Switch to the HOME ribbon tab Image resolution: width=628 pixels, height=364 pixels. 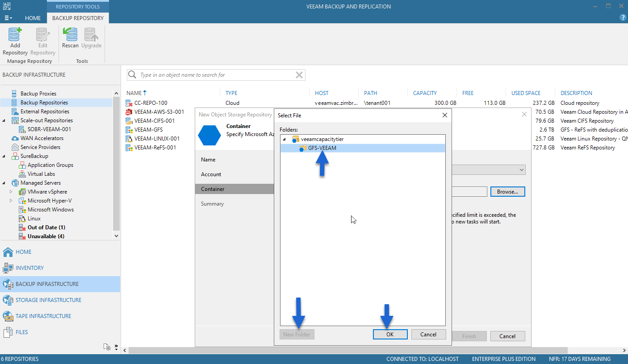coord(33,18)
